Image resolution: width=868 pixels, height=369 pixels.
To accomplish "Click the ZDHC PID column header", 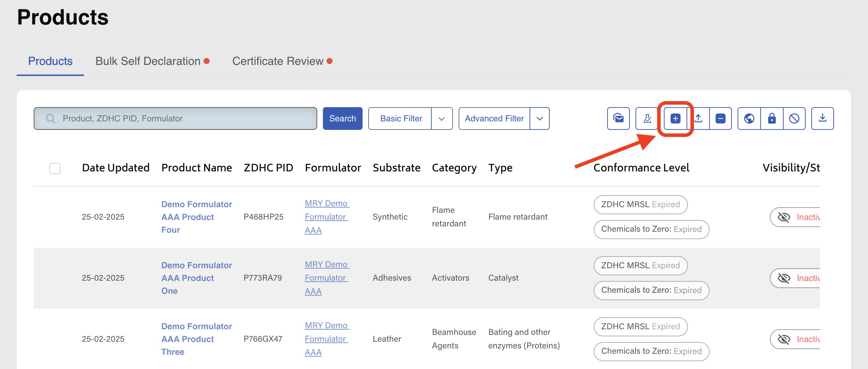I will coord(268,168).
